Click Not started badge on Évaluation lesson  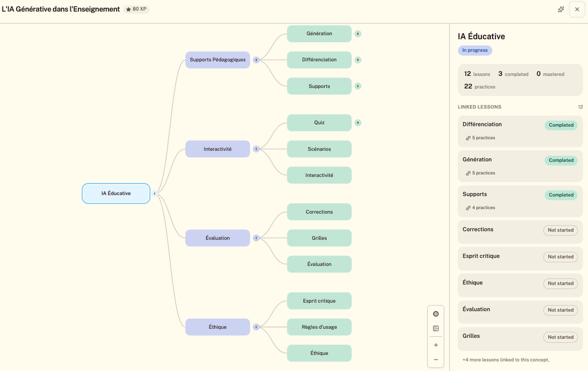[x=560, y=310]
